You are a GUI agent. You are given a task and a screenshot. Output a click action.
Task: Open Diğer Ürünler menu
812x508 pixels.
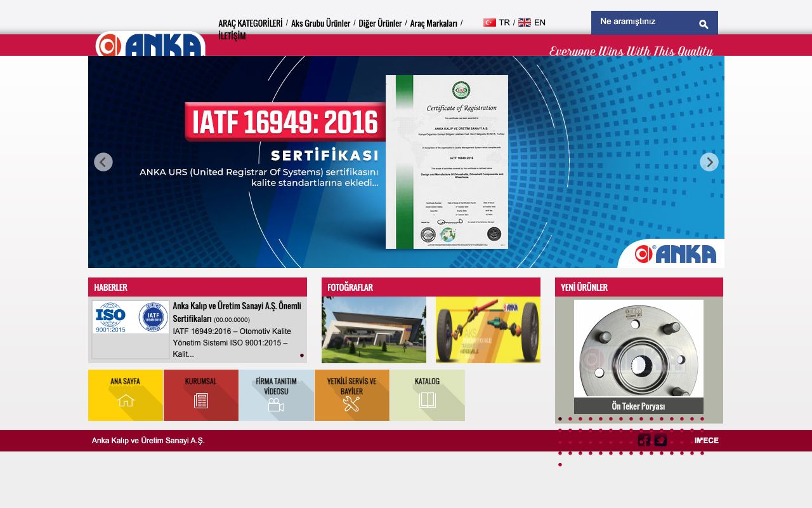(380, 23)
